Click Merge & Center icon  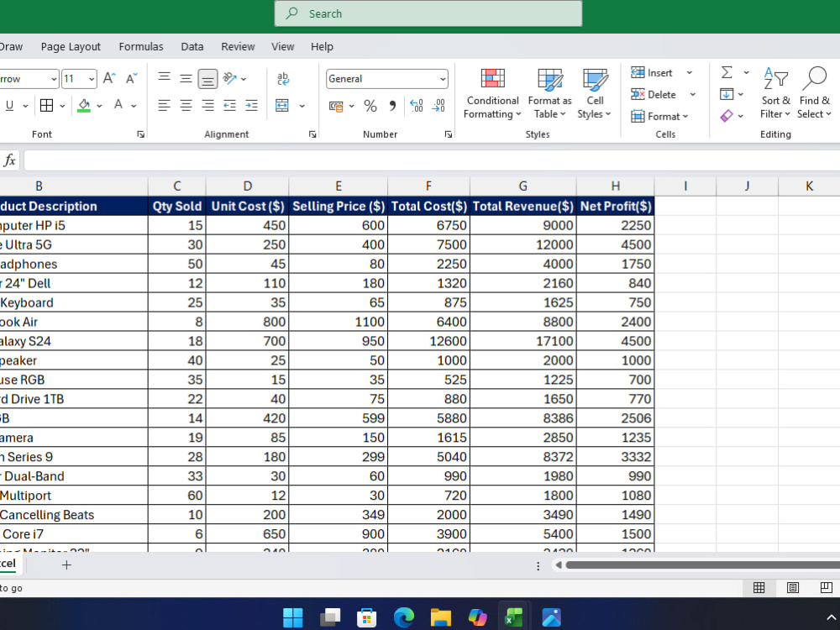282,106
